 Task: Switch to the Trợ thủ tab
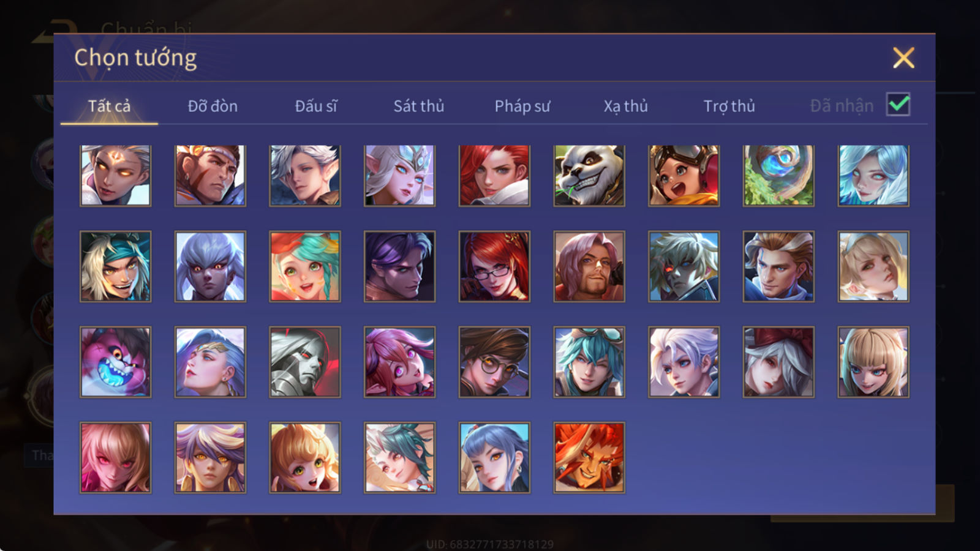coord(729,106)
